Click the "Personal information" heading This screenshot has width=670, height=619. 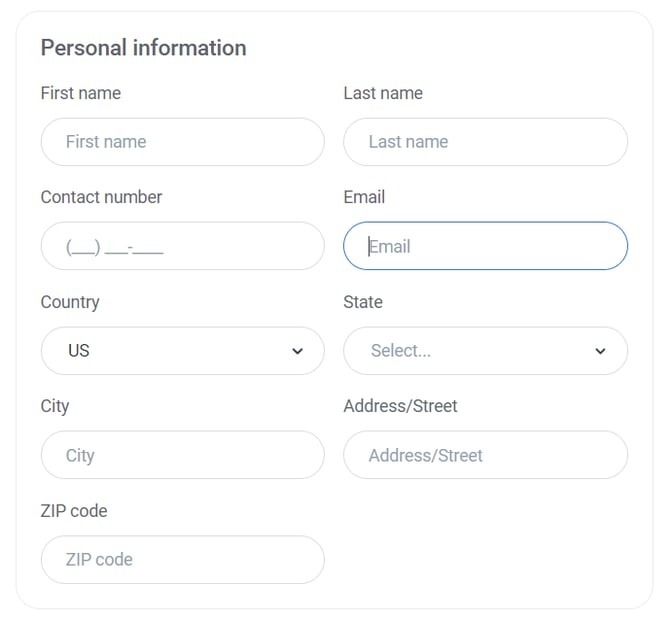[143, 48]
